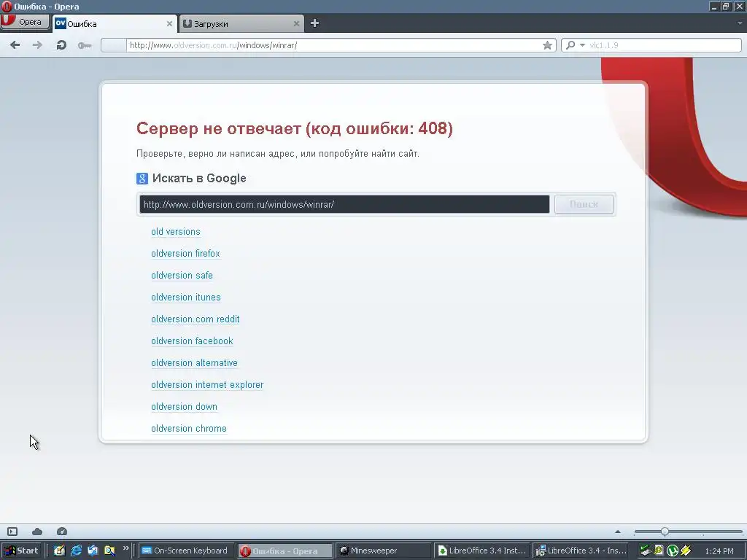Switch to LibreOffice 3.4 Inst... taskbar button
This screenshot has width=747, height=560.
pos(481,551)
